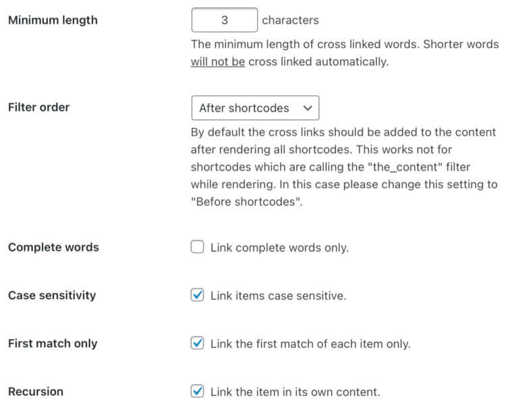This screenshot has height=420, width=518.
Task: Click the 'First match only' setting label
Action: tap(53, 343)
